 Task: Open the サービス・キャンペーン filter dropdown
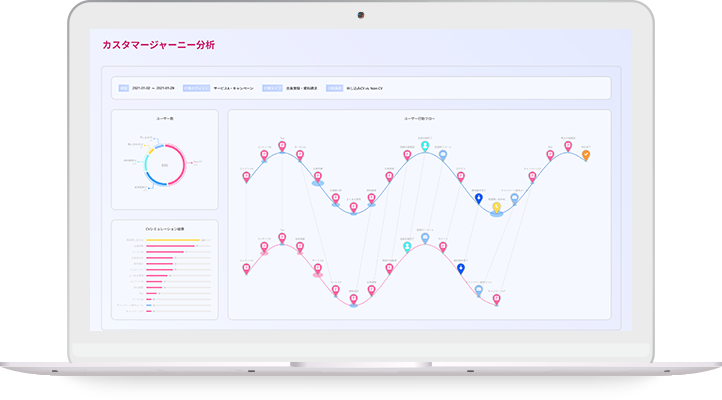pyautogui.click(x=234, y=88)
